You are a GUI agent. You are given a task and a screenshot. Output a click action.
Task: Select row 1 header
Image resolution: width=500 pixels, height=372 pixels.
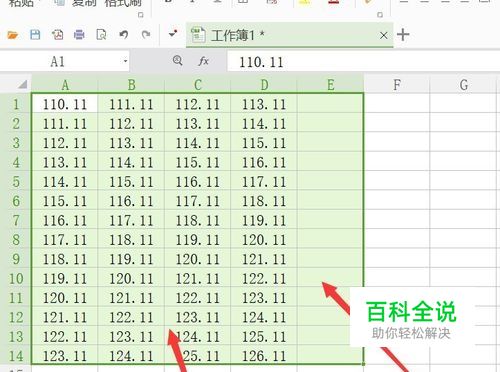[16, 104]
